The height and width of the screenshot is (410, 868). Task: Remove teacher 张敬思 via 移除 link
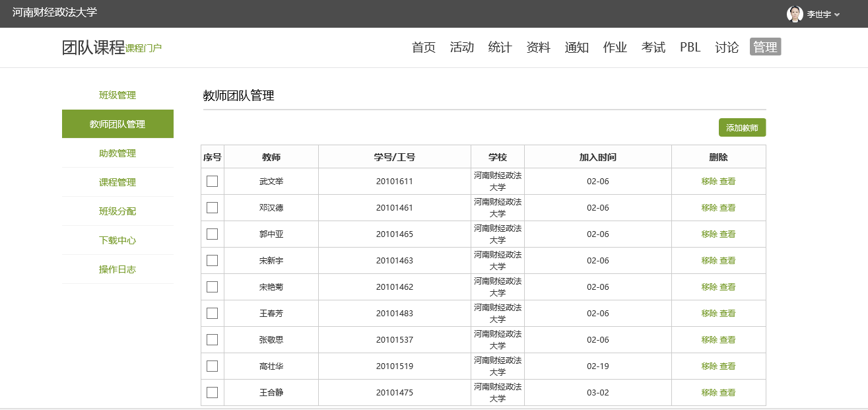709,339
